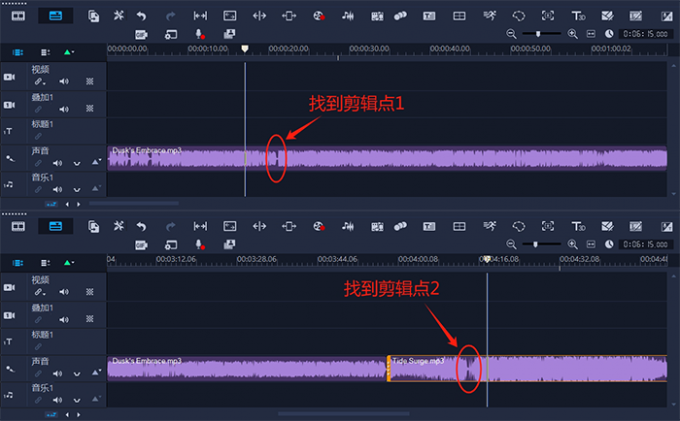Mute the 视频 track in upper timeline
680x421 pixels.
point(64,81)
